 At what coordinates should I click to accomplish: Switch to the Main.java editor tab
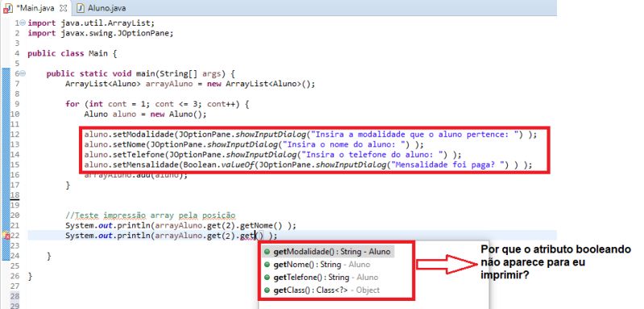point(35,8)
